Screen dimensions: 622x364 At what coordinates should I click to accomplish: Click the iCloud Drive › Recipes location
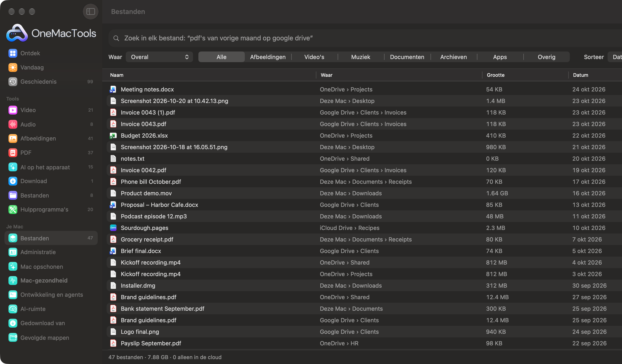click(349, 228)
